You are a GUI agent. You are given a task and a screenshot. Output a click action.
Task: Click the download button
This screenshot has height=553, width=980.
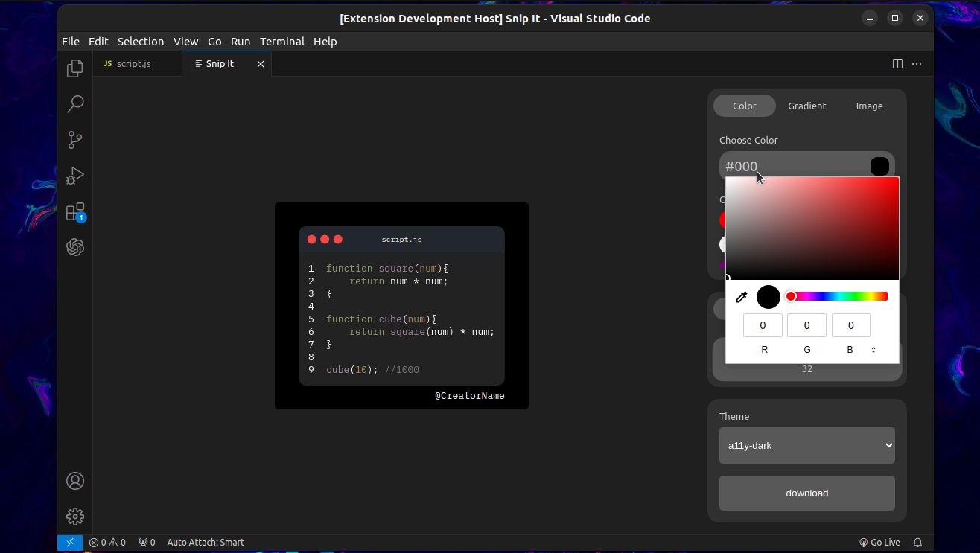[807, 493]
